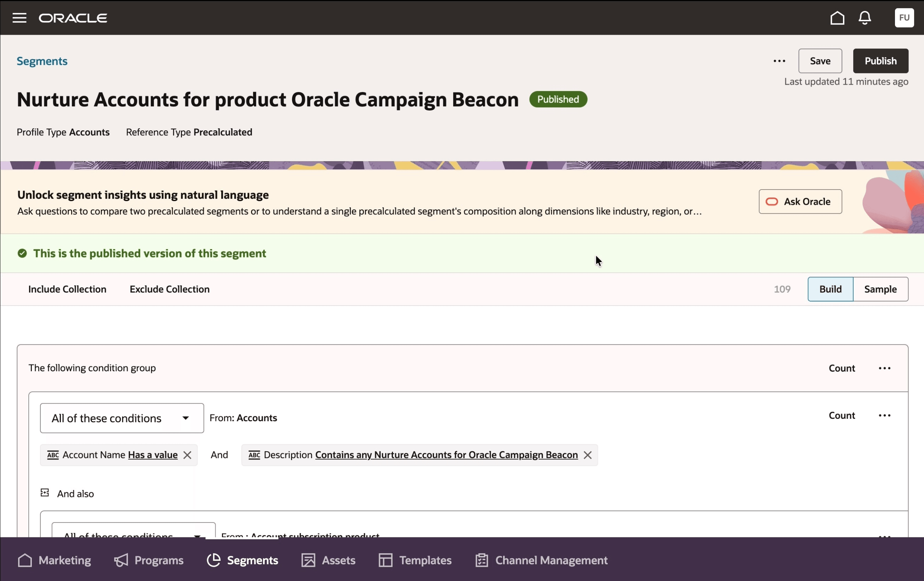Click the And operator between conditions
The width and height of the screenshot is (924, 581).
pyautogui.click(x=219, y=455)
